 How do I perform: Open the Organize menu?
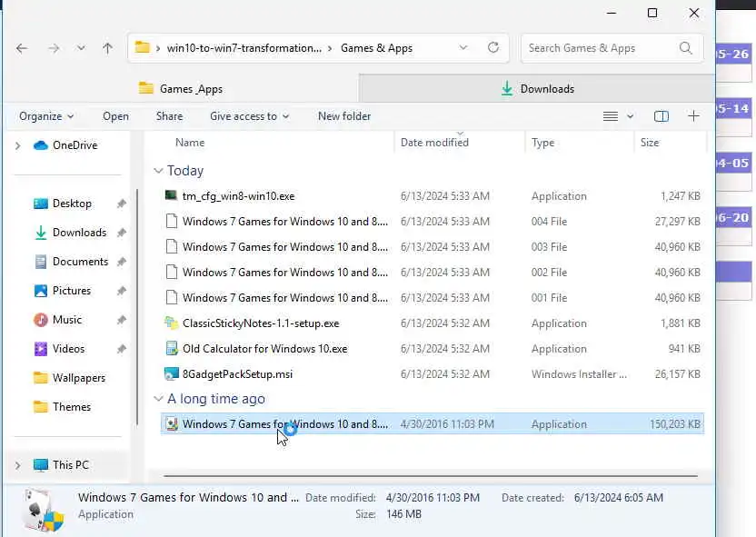click(46, 116)
